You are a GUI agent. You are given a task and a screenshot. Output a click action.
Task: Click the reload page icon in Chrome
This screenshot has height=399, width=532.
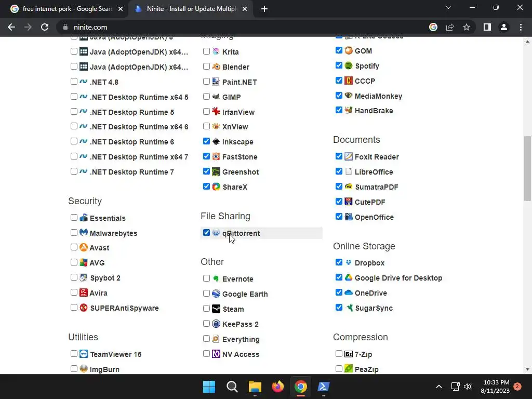coord(45,27)
